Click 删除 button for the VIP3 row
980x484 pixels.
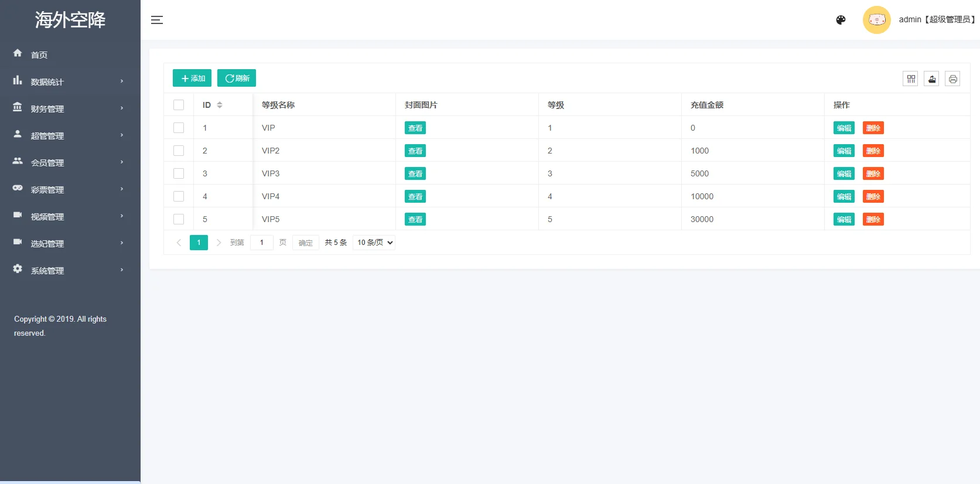pyautogui.click(x=873, y=173)
